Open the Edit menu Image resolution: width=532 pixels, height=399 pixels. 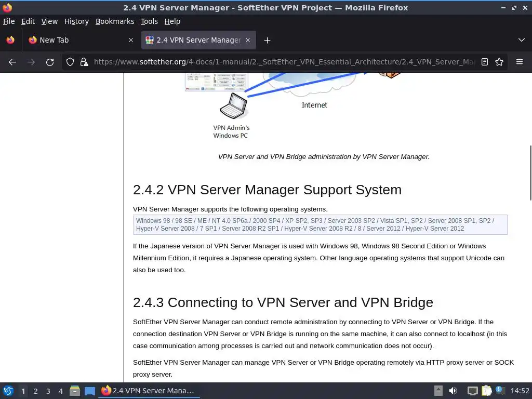(28, 21)
